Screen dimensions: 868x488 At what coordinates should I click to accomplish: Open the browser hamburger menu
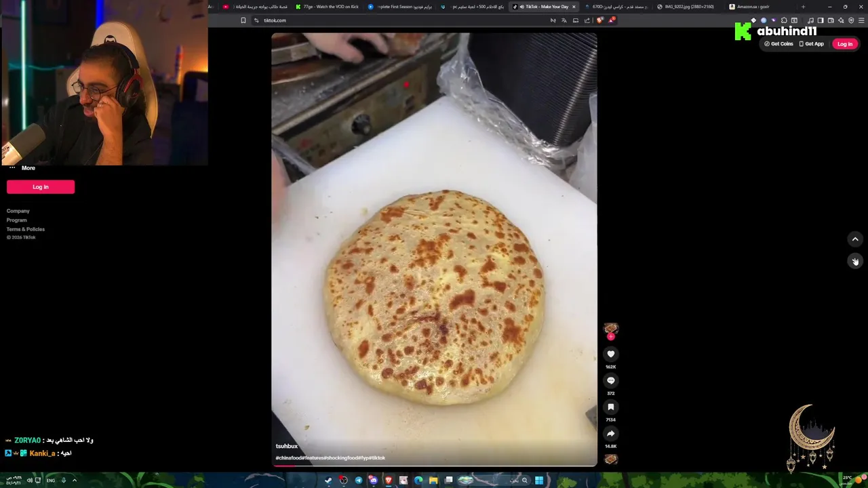pyautogui.click(x=861, y=20)
